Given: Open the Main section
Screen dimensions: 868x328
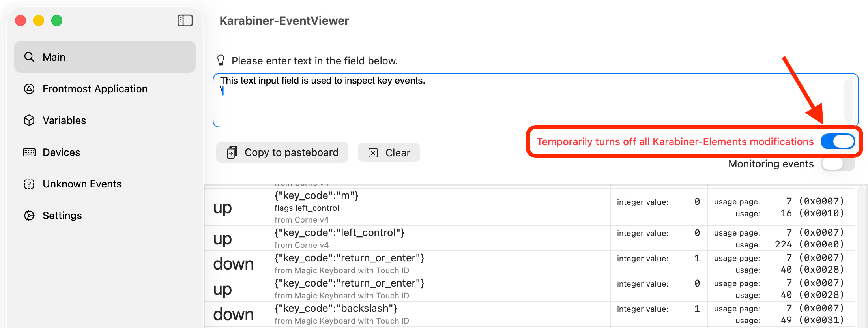Looking at the screenshot, I should point(105,57).
